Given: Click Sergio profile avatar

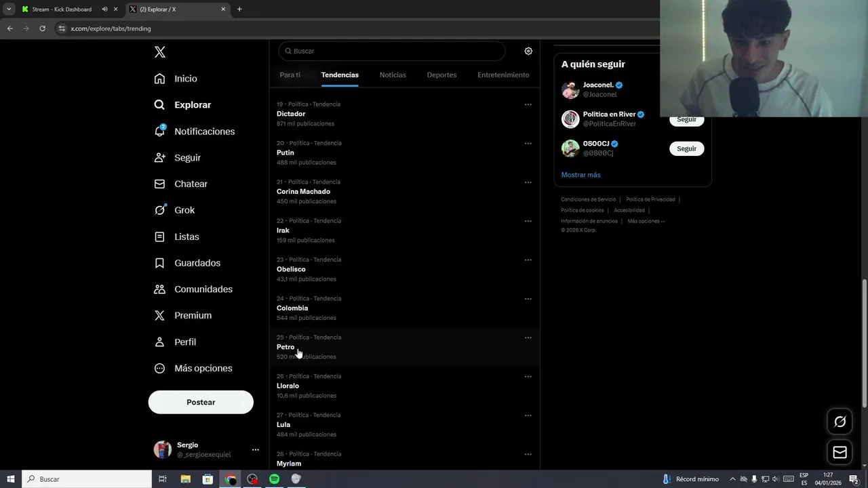Looking at the screenshot, I should (163, 449).
